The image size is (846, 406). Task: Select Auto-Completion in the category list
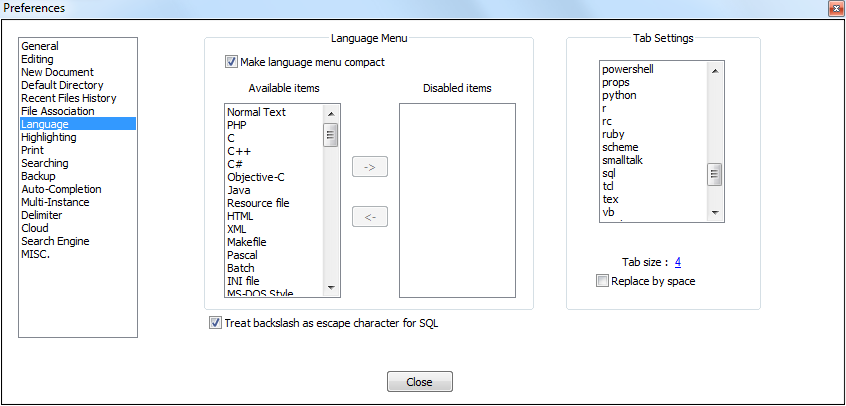tap(61, 189)
